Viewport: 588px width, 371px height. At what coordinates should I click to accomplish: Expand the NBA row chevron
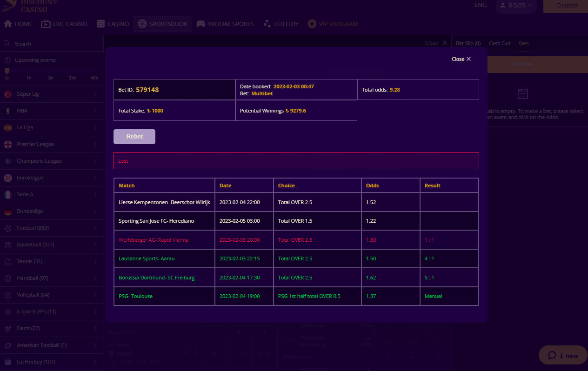click(x=95, y=111)
